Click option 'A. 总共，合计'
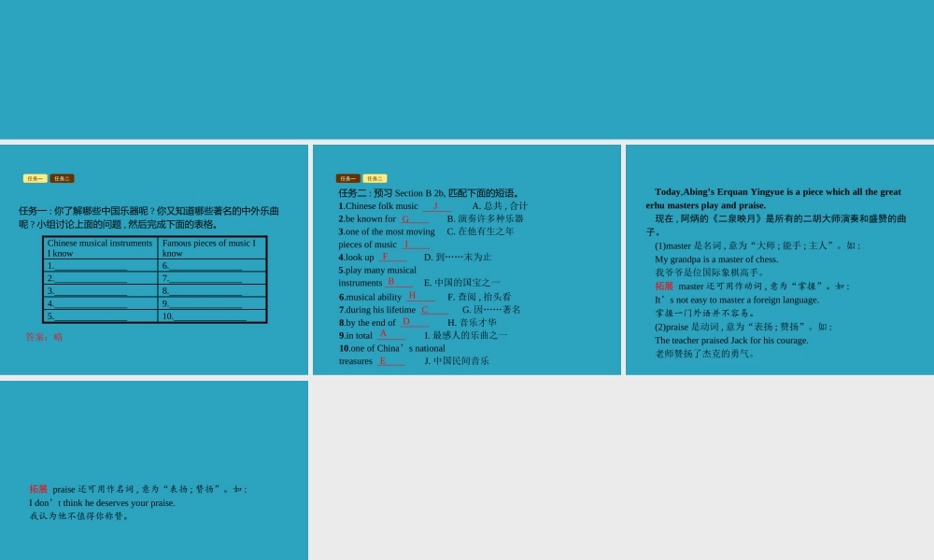934x560 pixels. (500, 206)
